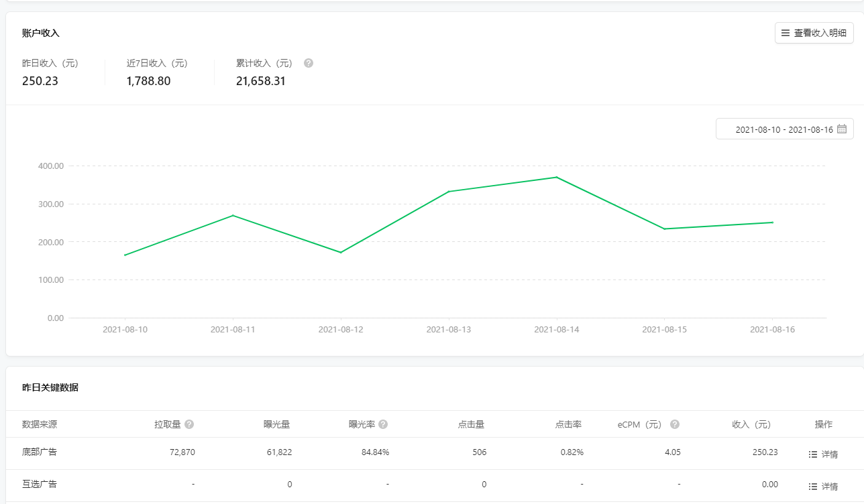Click the calendar icon in date range
Image resolution: width=864 pixels, height=504 pixels.
[x=842, y=129]
